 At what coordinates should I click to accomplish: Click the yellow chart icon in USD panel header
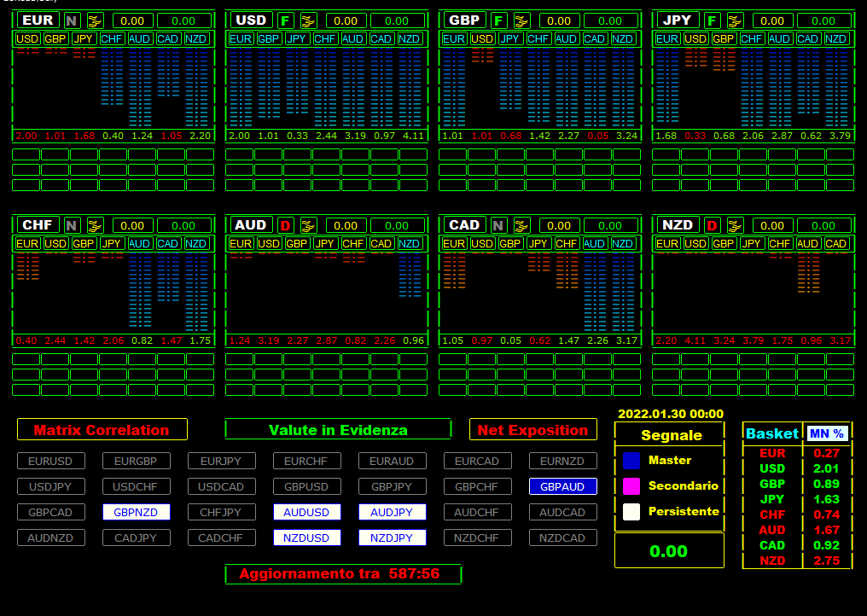click(309, 21)
